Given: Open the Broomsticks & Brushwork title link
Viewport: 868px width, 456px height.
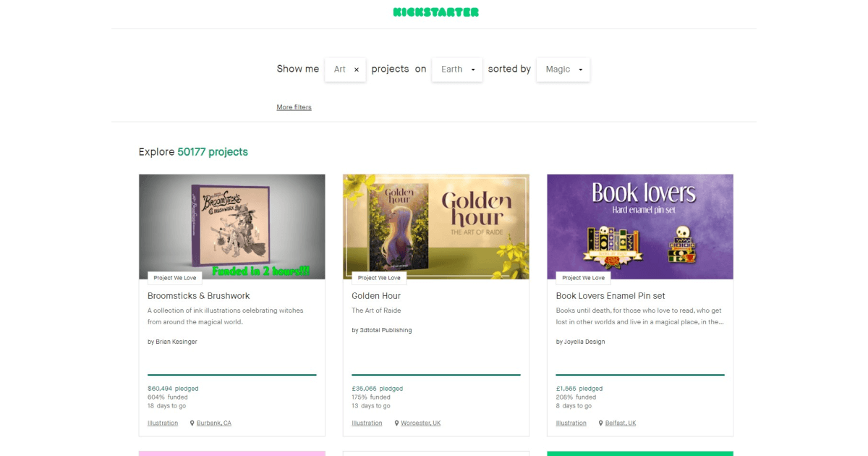Looking at the screenshot, I should (199, 296).
